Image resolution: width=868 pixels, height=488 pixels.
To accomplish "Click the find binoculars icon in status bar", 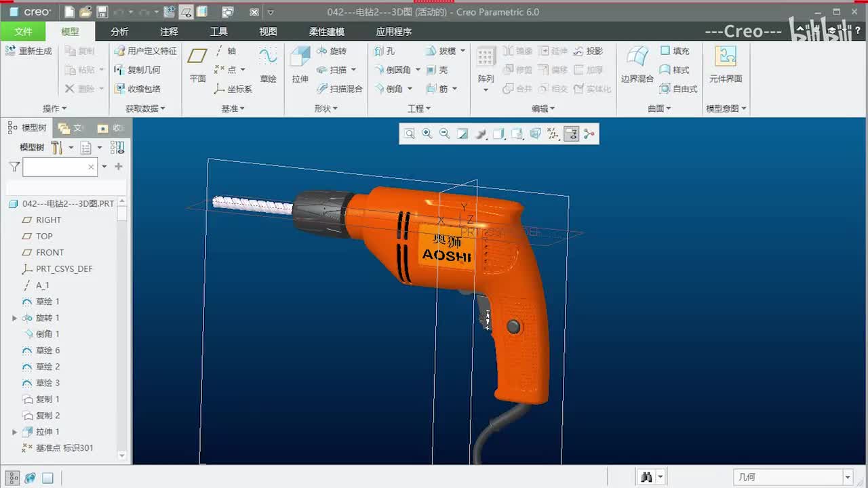I will pos(646,478).
